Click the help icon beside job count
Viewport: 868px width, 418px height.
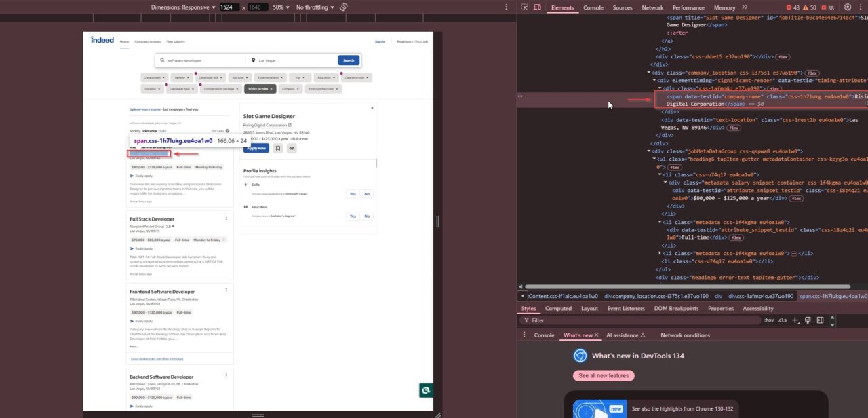pos(227,131)
